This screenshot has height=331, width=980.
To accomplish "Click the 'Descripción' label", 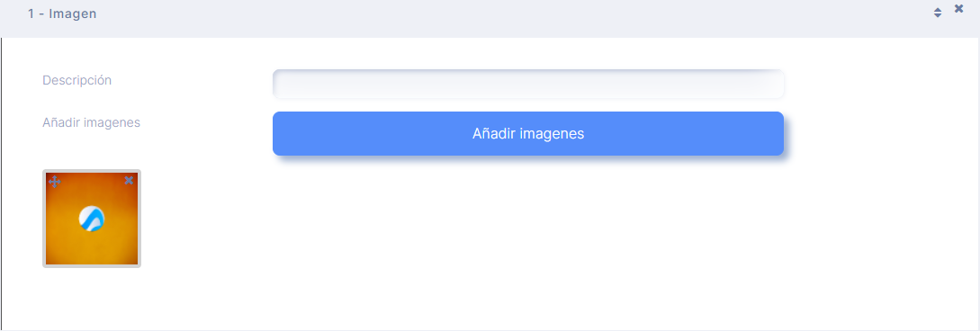I will pyautogui.click(x=76, y=81).
